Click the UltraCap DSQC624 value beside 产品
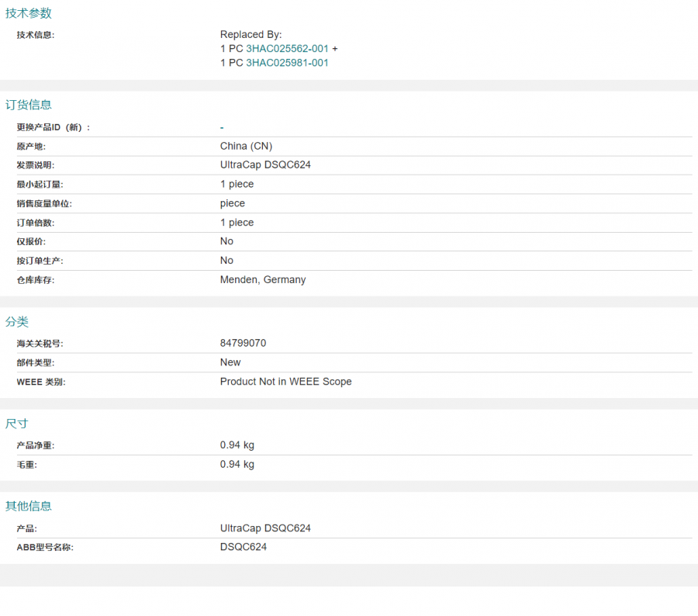This screenshot has height=616, width=698. (265, 528)
